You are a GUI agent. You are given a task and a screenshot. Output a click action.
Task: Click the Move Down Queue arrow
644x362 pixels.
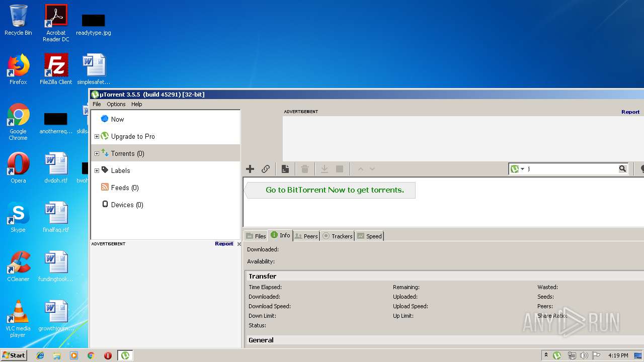(x=372, y=169)
